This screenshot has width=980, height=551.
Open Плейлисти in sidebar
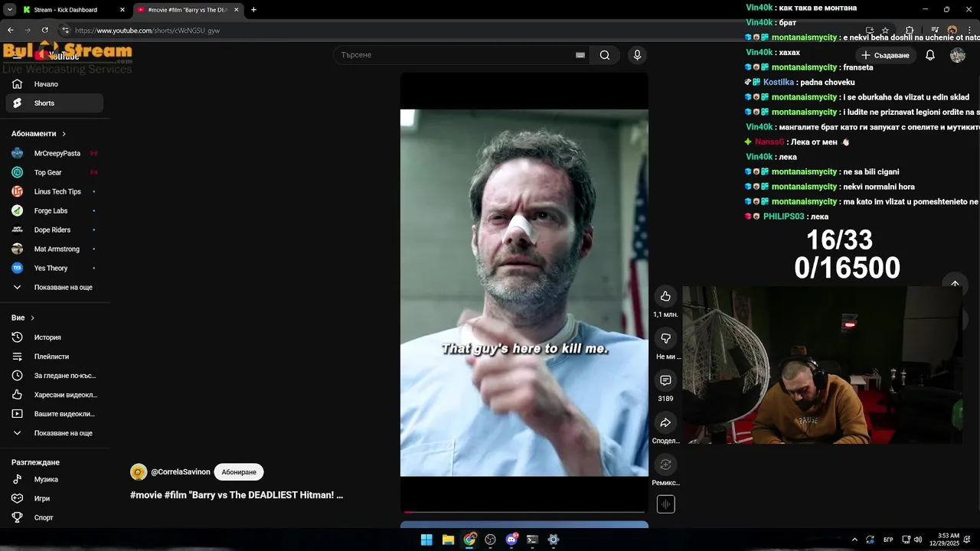coord(54,357)
